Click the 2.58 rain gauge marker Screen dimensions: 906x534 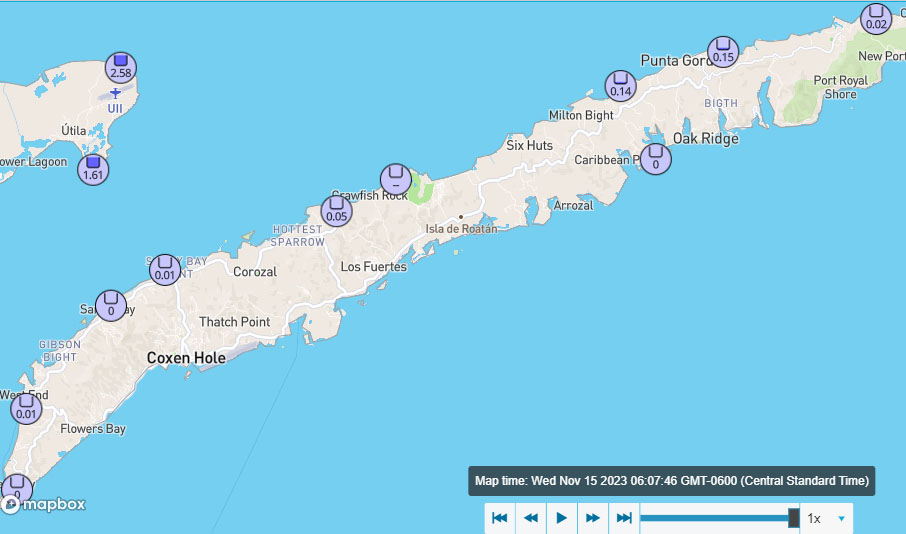pyautogui.click(x=121, y=68)
